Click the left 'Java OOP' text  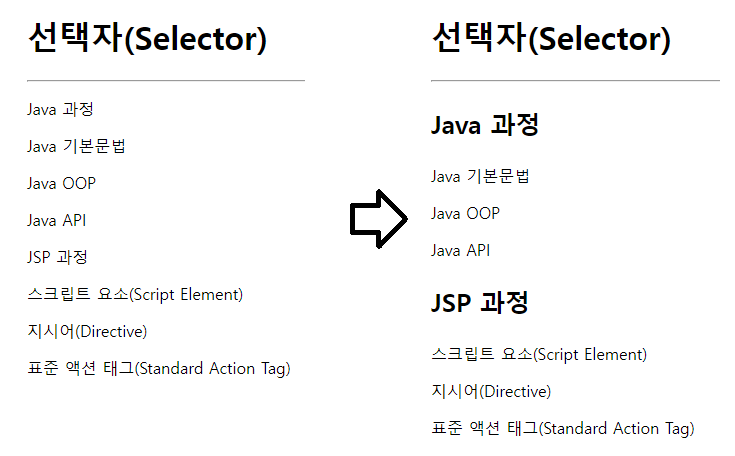[61, 183]
